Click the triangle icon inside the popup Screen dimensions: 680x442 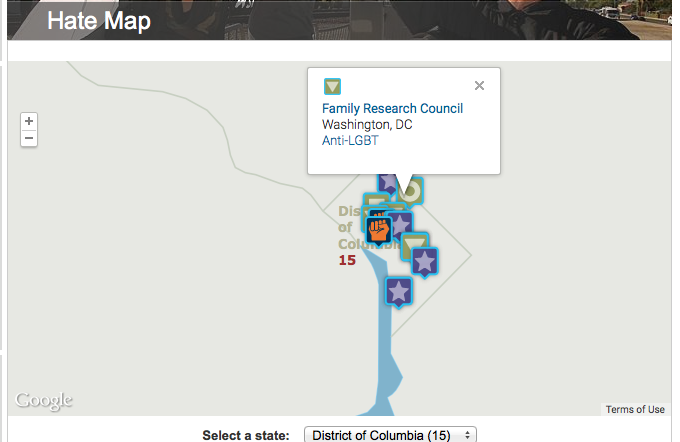pos(332,86)
